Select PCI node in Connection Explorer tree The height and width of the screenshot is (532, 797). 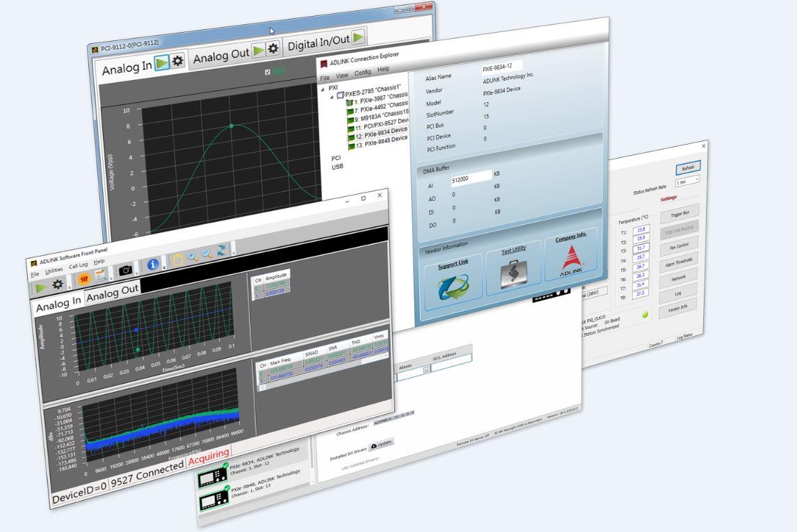[x=337, y=158]
